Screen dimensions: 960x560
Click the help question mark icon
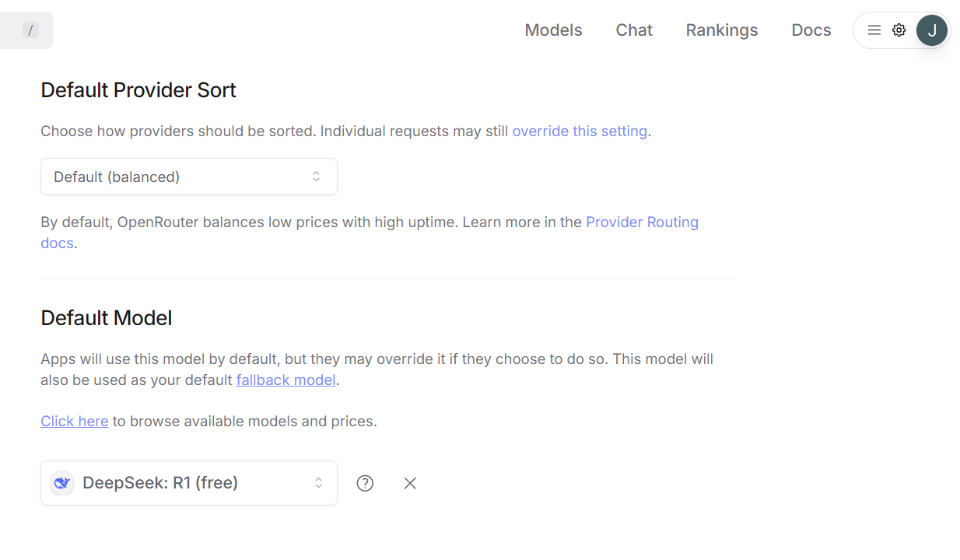(365, 483)
